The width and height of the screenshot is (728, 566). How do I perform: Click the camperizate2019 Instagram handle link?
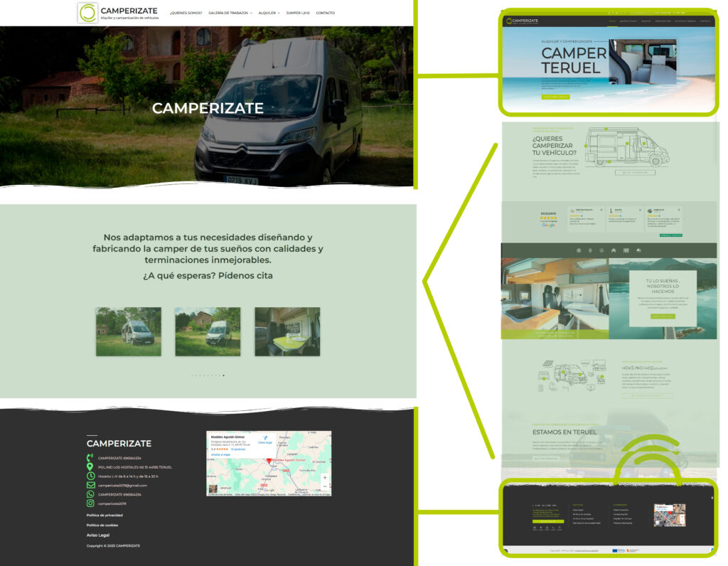point(112,503)
